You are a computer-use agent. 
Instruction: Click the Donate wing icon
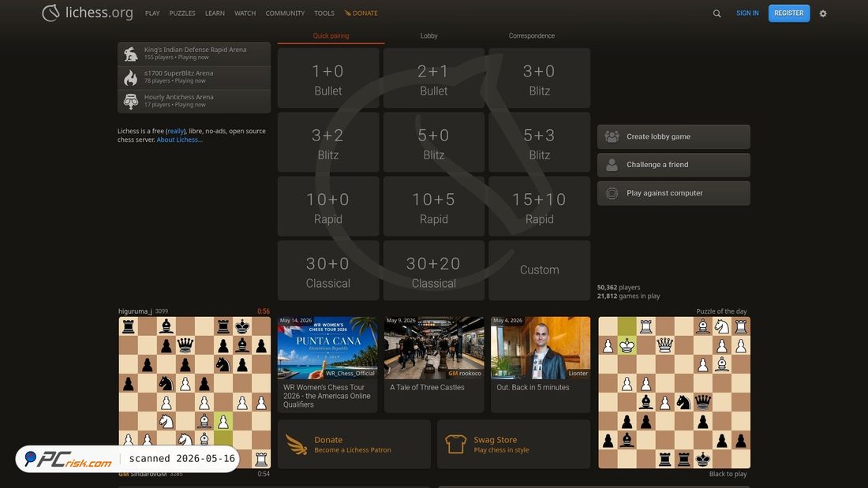coord(296,445)
